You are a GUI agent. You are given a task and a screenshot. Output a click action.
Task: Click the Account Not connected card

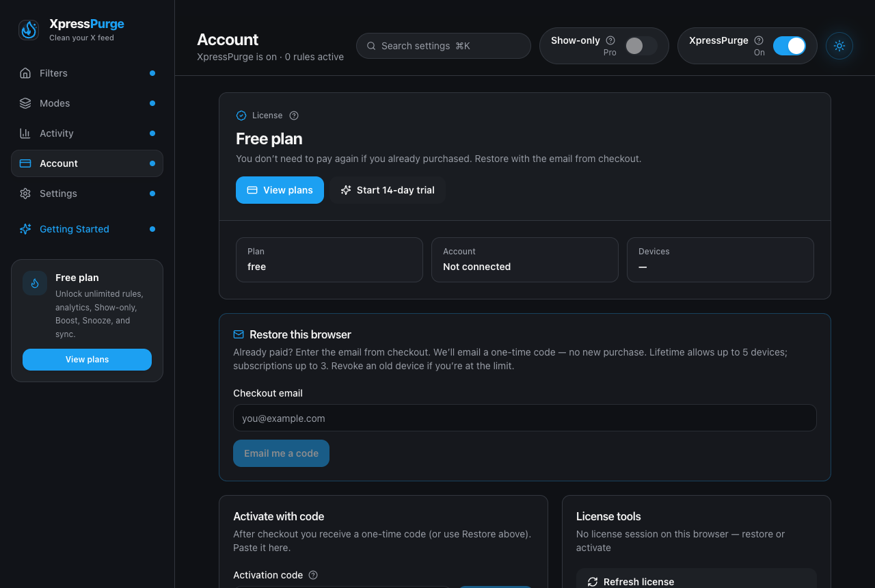pos(525,260)
